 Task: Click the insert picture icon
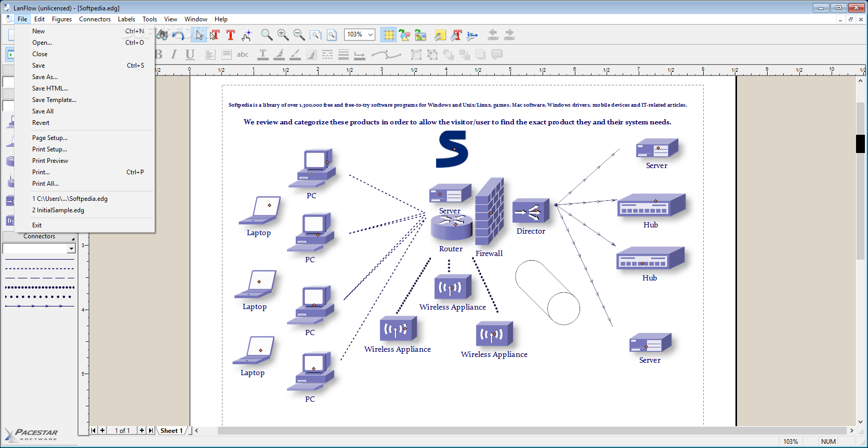[x=420, y=35]
